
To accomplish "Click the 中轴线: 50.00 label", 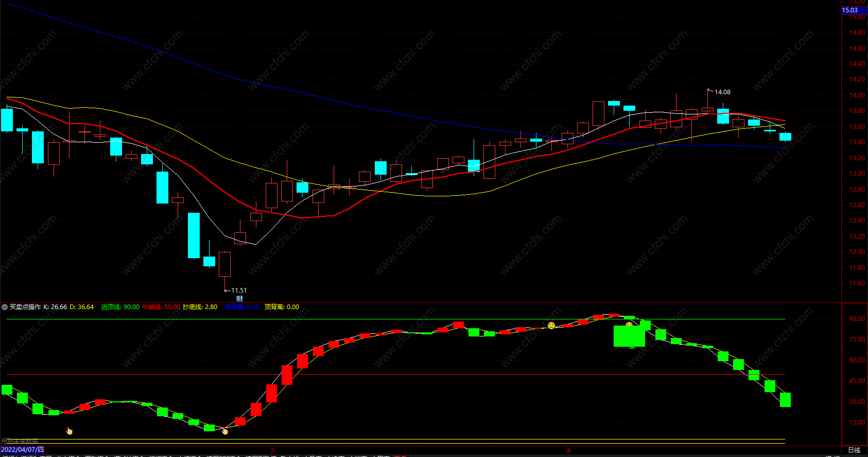I will click(162, 307).
